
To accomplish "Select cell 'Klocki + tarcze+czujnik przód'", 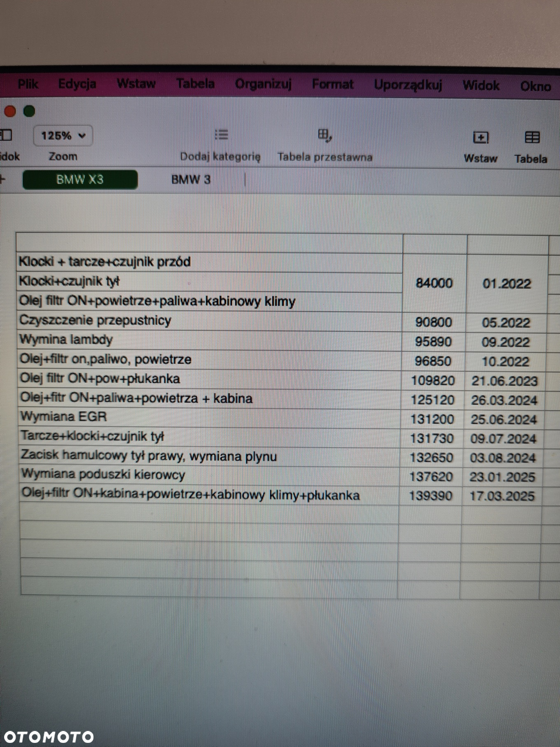I will tap(209, 262).
